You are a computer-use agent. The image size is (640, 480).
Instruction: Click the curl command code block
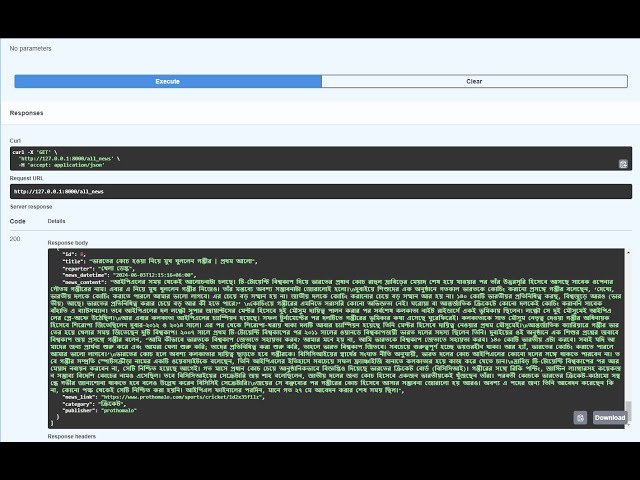(321, 158)
